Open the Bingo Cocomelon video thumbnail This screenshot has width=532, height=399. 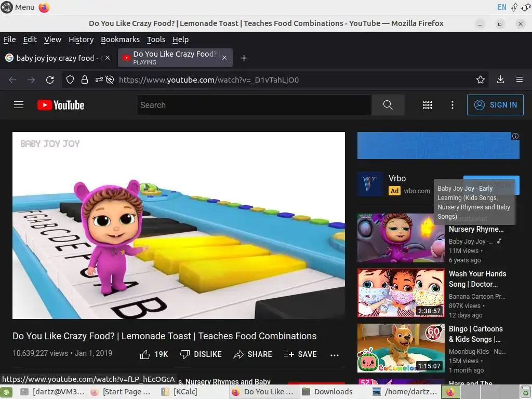click(401, 348)
